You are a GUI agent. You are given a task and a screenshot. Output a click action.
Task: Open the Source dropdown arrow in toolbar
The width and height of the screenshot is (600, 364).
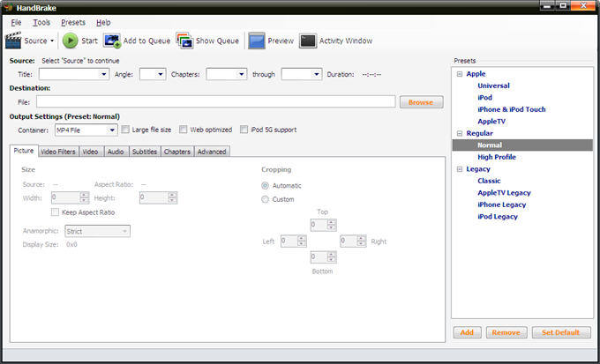(52, 41)
